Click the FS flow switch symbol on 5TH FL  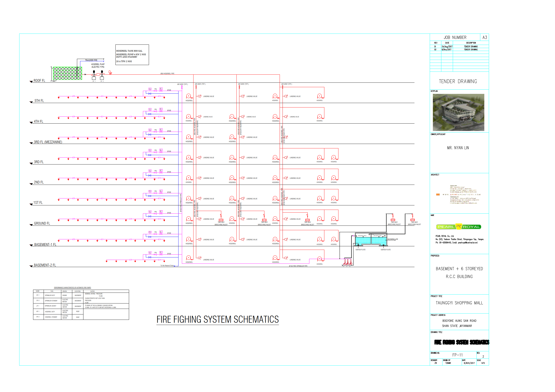[x=150, y=89]
